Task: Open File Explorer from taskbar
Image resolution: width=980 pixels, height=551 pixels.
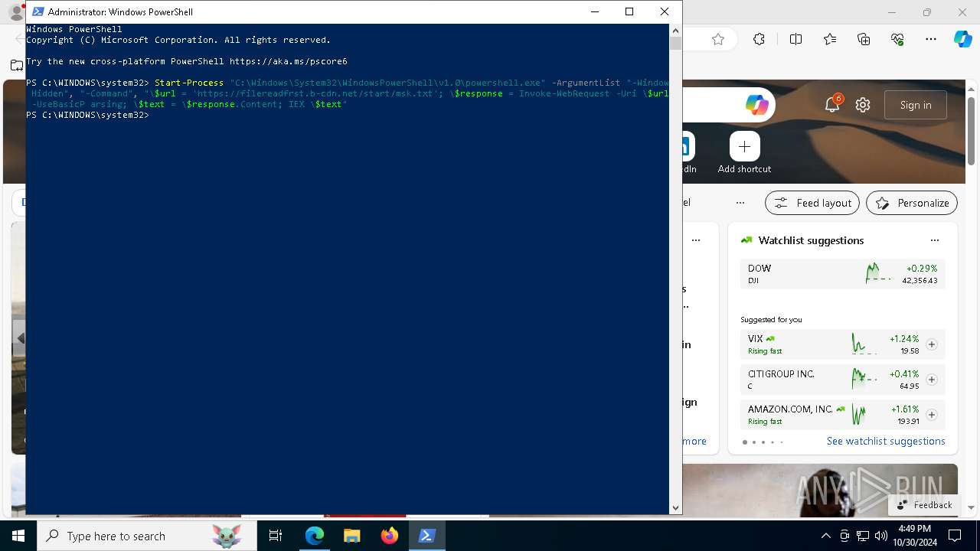Action: point(352,536)
